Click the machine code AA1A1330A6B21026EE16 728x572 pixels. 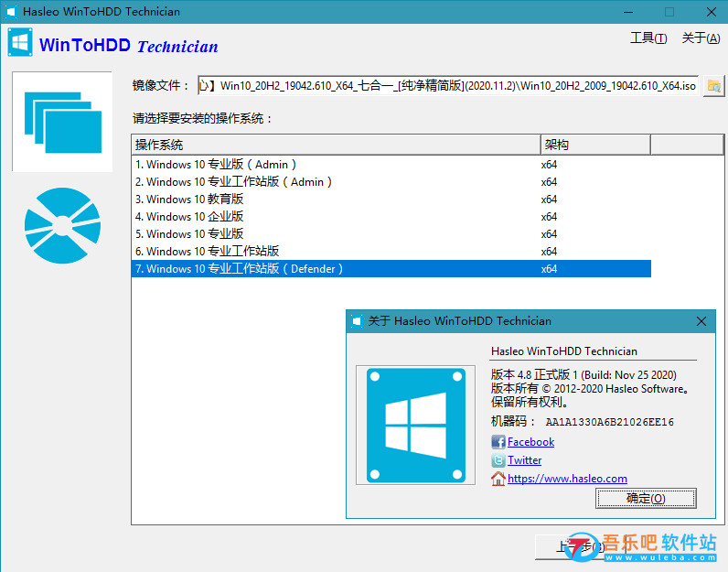coord(610,422)
